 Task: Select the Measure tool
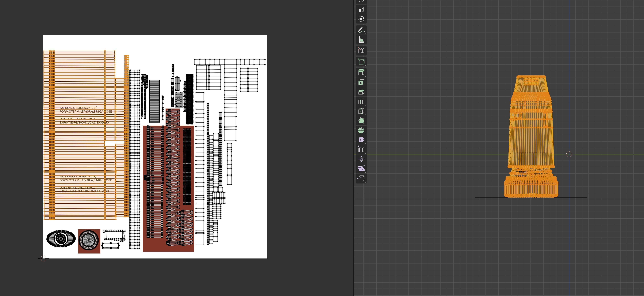click(x=361, y=40)
